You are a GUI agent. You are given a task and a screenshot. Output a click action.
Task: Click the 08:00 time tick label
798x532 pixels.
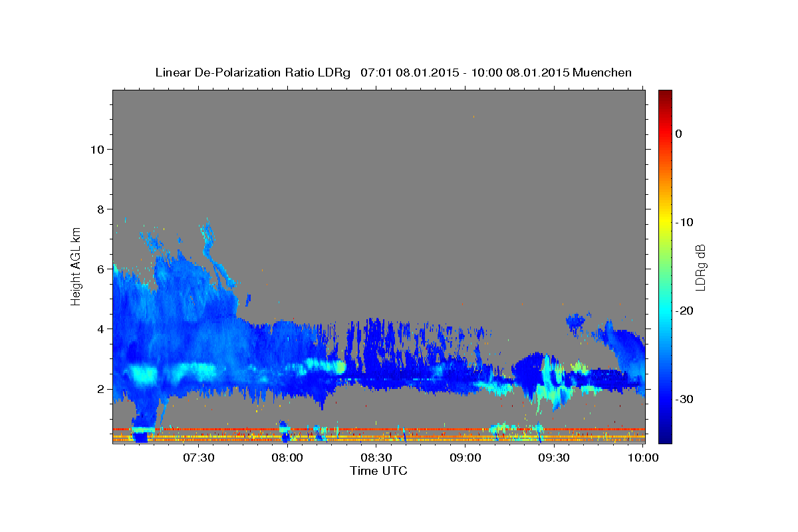[288, 458]
